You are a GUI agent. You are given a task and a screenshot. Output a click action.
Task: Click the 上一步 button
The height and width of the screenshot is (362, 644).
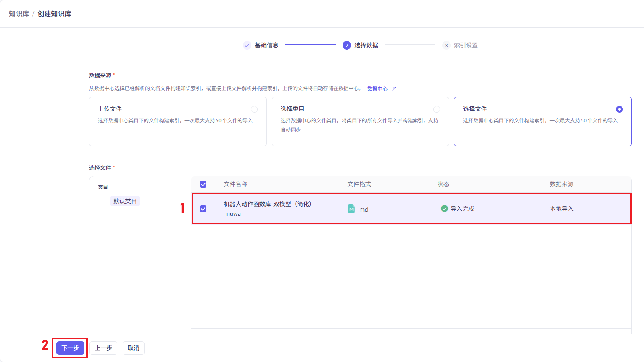(103, 348)
